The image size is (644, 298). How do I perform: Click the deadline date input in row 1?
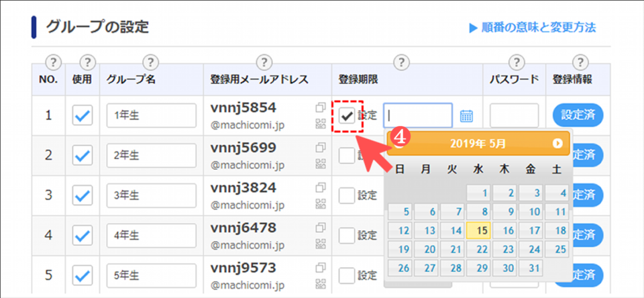tap(417, 115)
